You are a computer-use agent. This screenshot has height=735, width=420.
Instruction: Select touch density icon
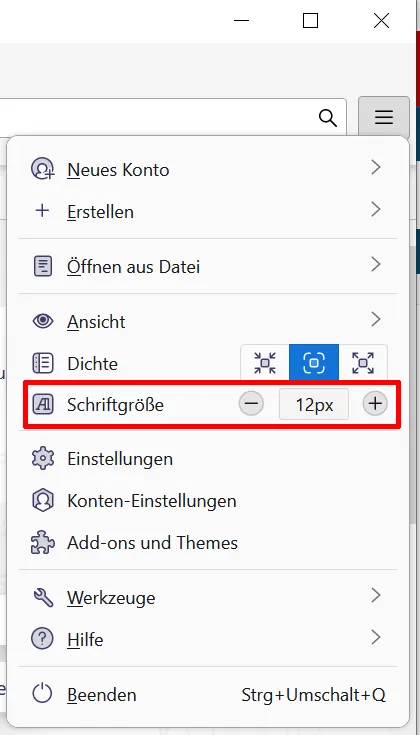coord(363,362)
